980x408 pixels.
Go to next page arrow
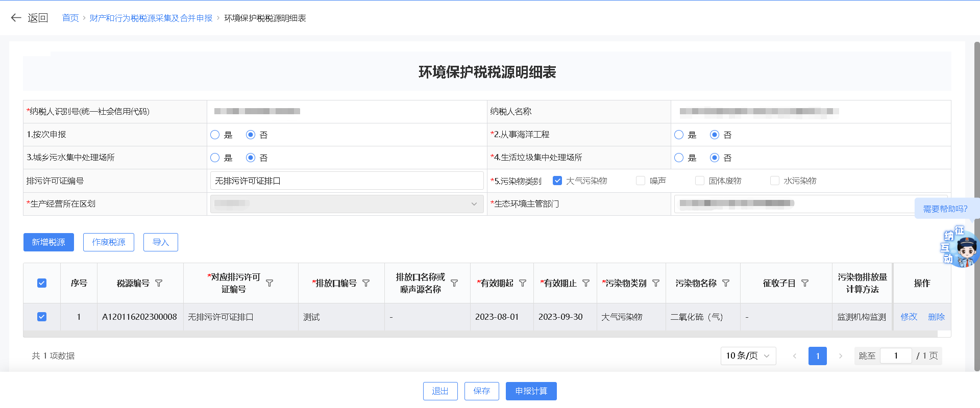point(840,356)
